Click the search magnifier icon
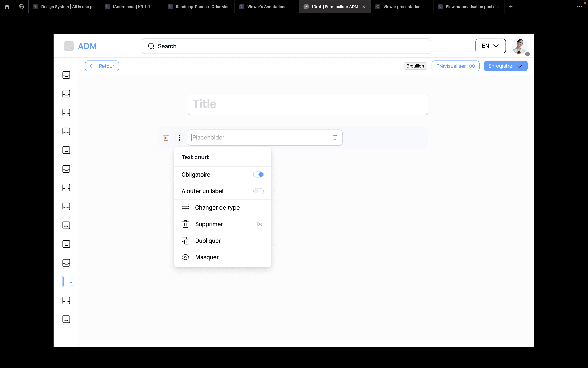588x368 pixels. (151, 46)
